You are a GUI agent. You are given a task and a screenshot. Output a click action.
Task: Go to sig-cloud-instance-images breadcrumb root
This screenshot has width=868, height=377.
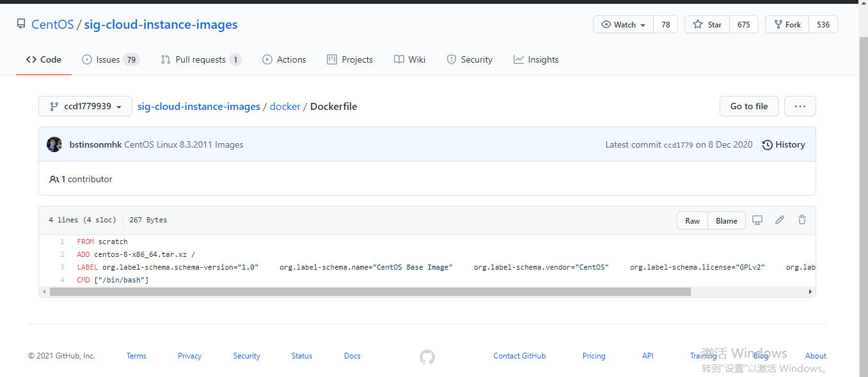199,106
